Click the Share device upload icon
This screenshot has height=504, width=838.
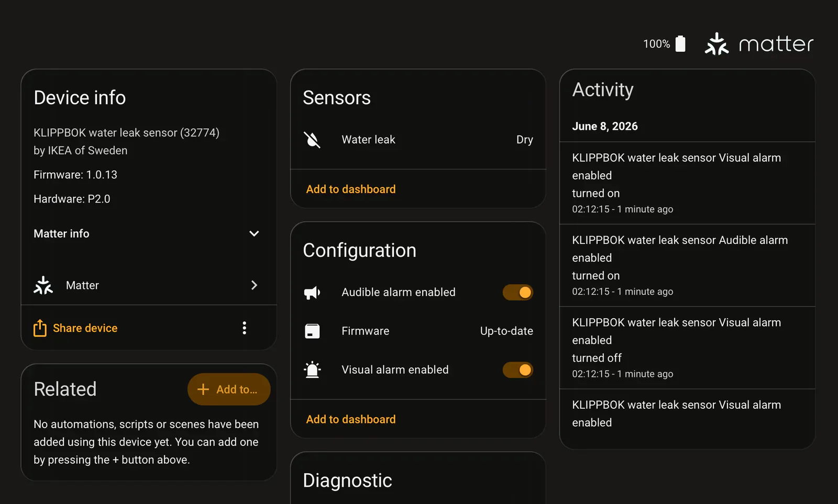tap(40, 328)
